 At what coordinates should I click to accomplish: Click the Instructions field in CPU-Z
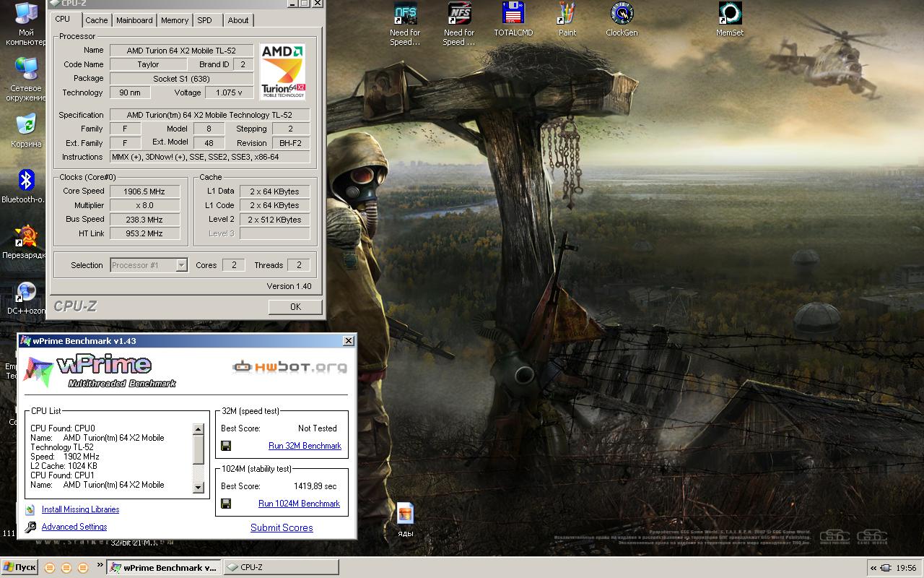point(209,157)
